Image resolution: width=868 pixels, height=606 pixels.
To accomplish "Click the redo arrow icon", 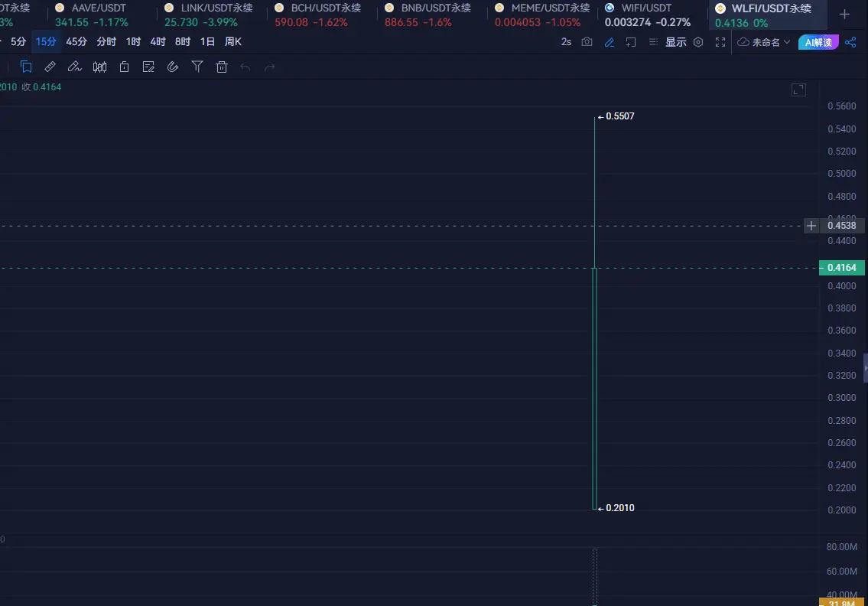I will [270, 67].
